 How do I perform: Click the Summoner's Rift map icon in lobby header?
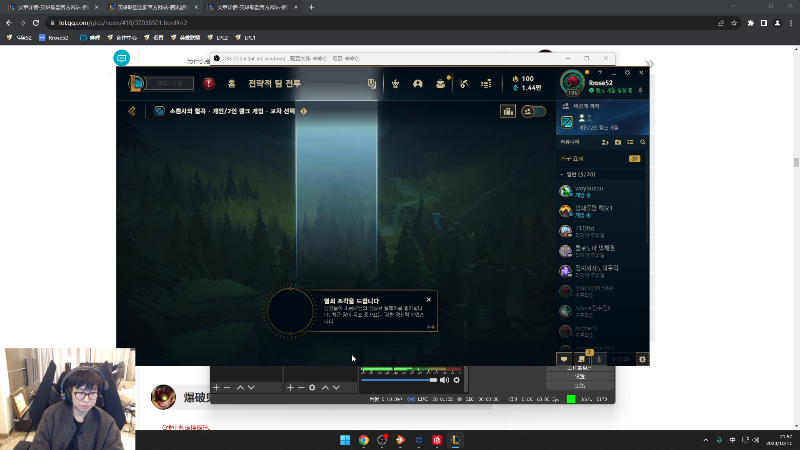point(160,111)
